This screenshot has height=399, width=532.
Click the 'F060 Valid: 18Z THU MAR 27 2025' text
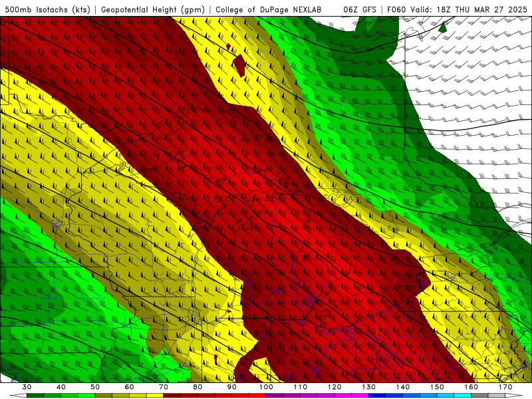pos(457,9)
